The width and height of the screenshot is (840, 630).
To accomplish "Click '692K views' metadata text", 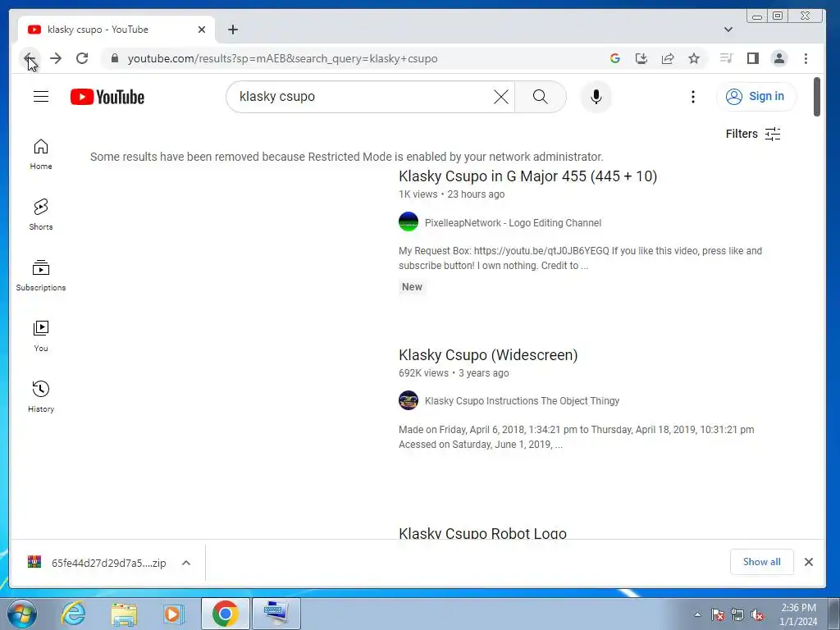I will coord(423,373).
